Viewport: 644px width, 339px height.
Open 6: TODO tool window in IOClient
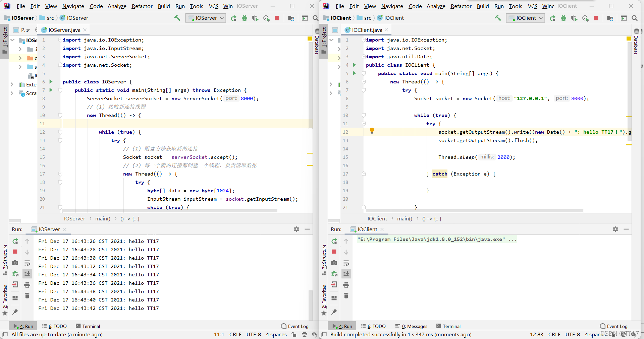tap(373, 326)
